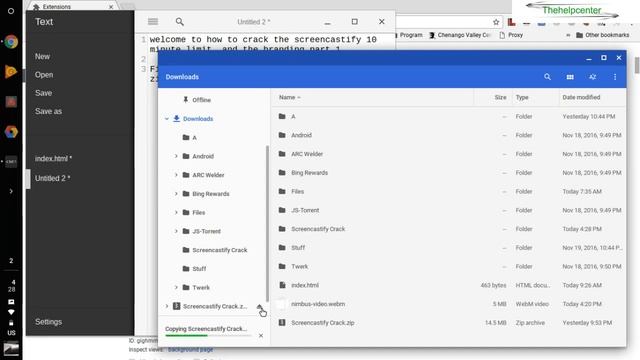Collapse the Downloads tree in sidebar
Screen dimensions: 640x360
[167, 119]
